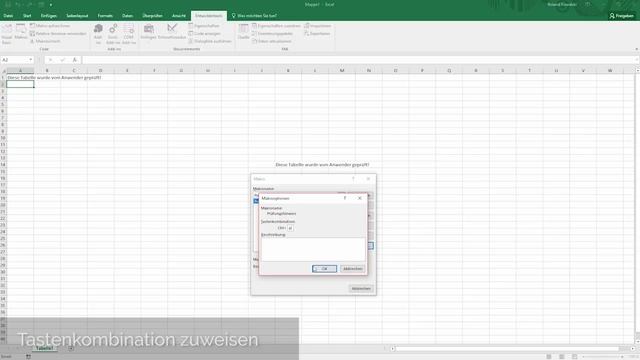Open XML Erweiterungspakete
Viewport: 640px width, 360px height.
coord(272,33)
